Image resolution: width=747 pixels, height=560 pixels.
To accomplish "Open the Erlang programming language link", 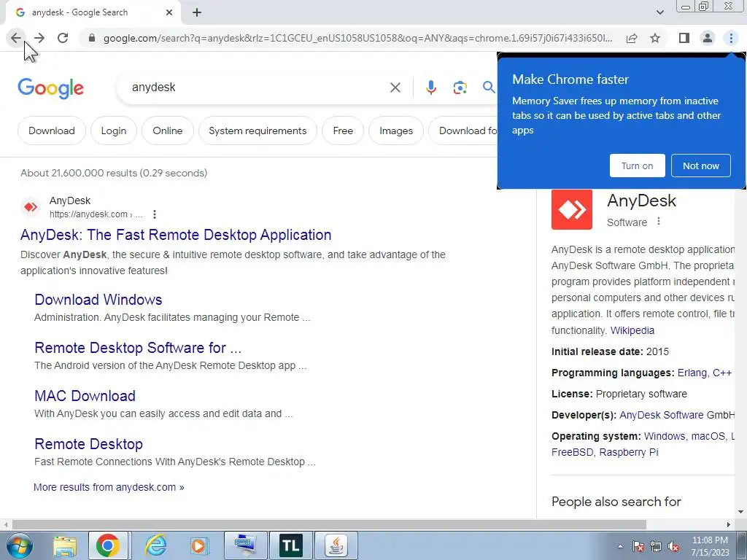I will [x=693, y=373].
